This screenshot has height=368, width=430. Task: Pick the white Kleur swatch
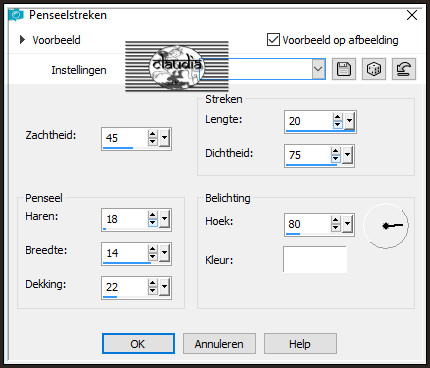(x=315, y=259)
